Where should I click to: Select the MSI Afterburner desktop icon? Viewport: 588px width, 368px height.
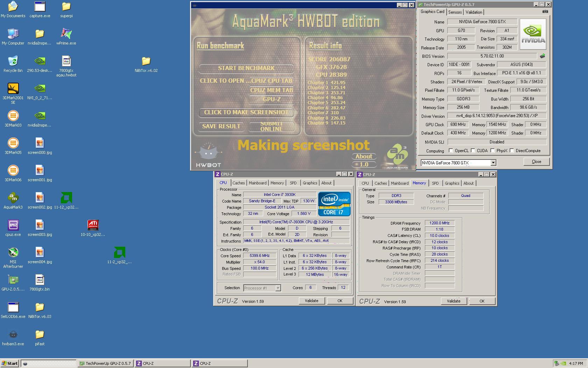tap(13, 258)
